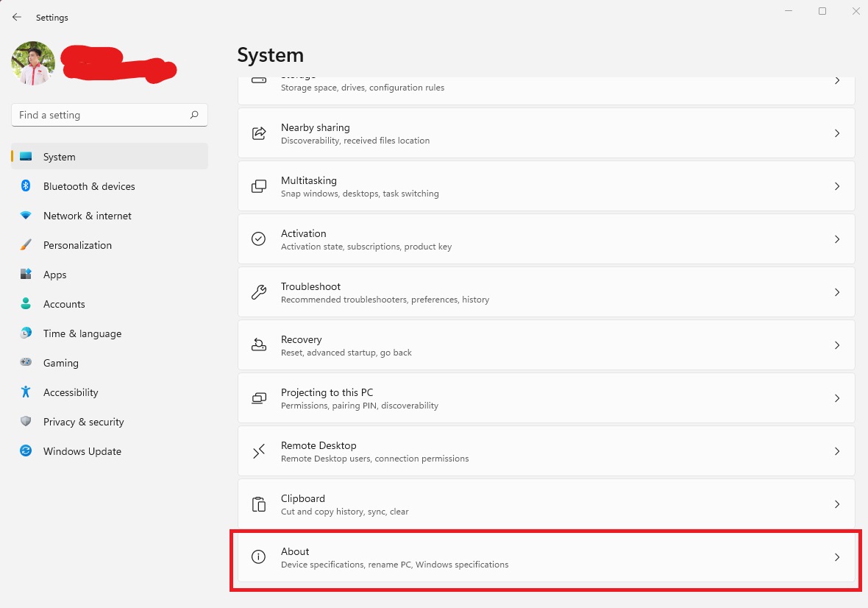Click the Windows Update sync icon
The height and width of the screenshot is (608, 868).
click(x=26, y=451)
